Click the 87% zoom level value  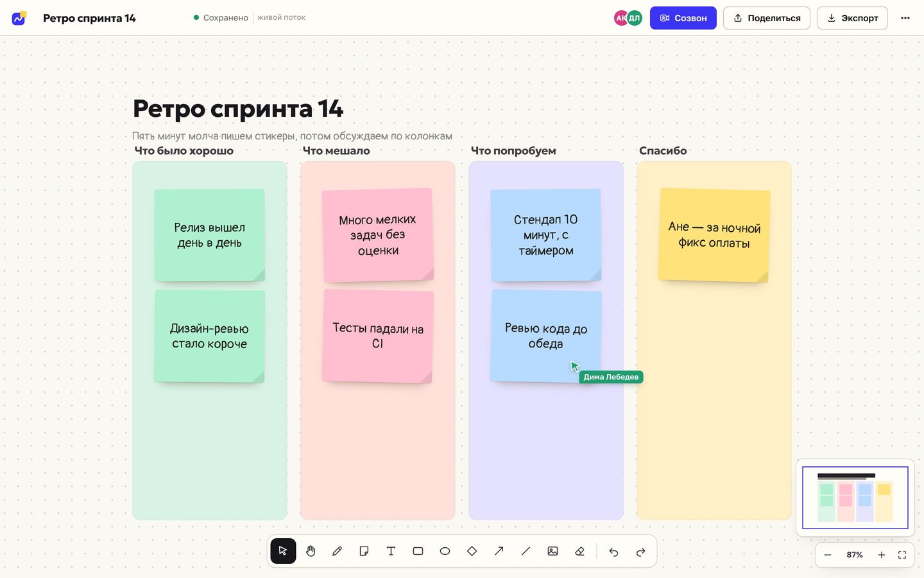tap(855, 555)
